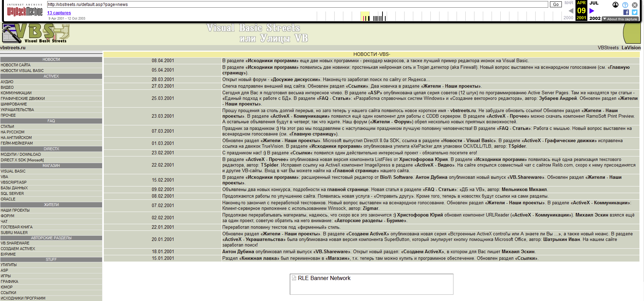The width and height of the screenshot is (644, 301).
Task: Open СТАТЬИ under the FAQ section
Action: point(7,126)
